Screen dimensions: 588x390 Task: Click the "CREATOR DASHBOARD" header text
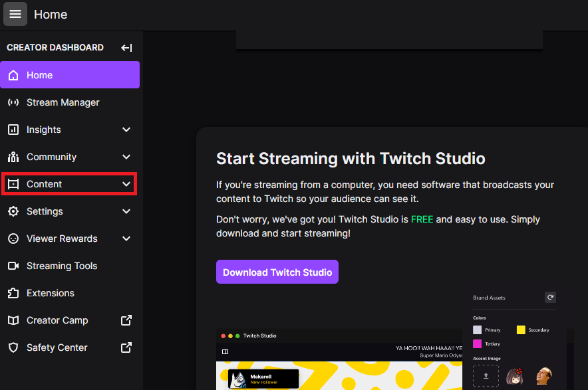pos(55,48)
